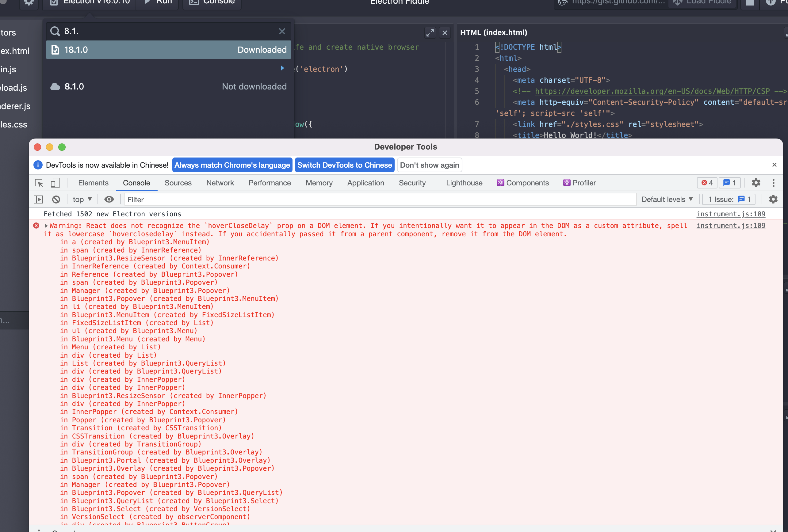Switch to the Network tab
Screen dimensions: 788x532
pos(220,183)
